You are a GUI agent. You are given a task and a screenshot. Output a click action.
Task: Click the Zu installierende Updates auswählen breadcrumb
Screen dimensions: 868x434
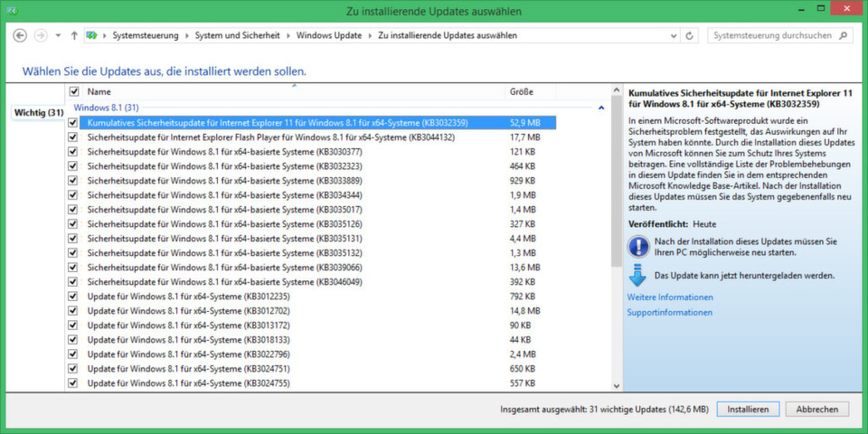448,35
